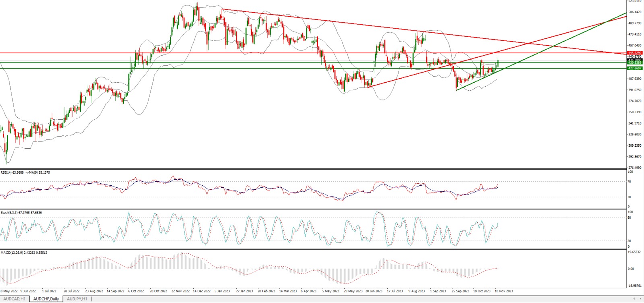Click the 9 Aug 2023 date marker
The width and height of the screenshot is (644, 303).
(x=417, y=291)
